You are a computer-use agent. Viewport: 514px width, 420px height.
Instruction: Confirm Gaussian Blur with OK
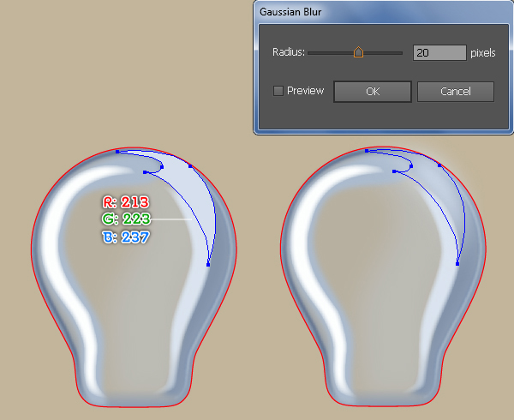tap(373, 92)
